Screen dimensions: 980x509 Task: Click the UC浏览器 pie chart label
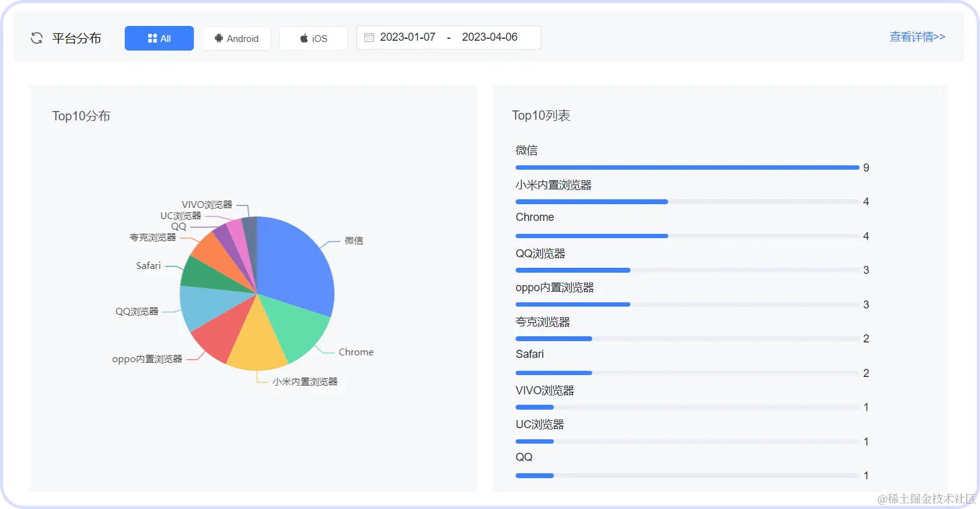[x=180, y=216]
